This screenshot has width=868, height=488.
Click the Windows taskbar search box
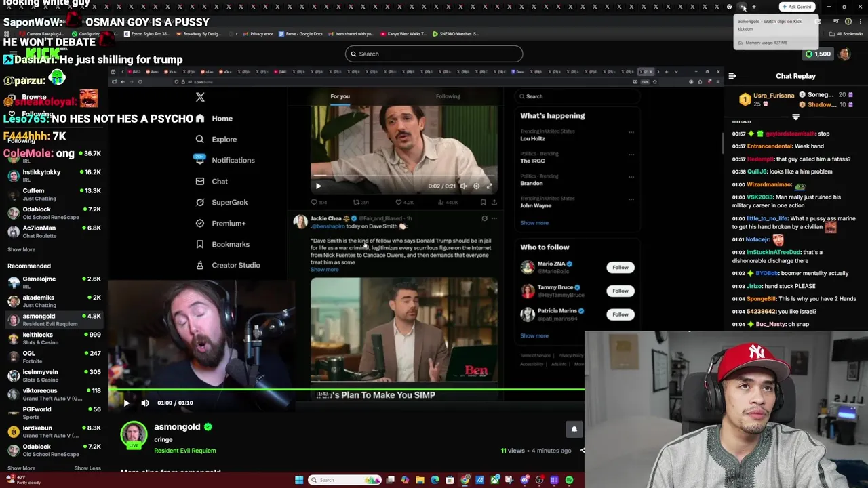point(344,480)
